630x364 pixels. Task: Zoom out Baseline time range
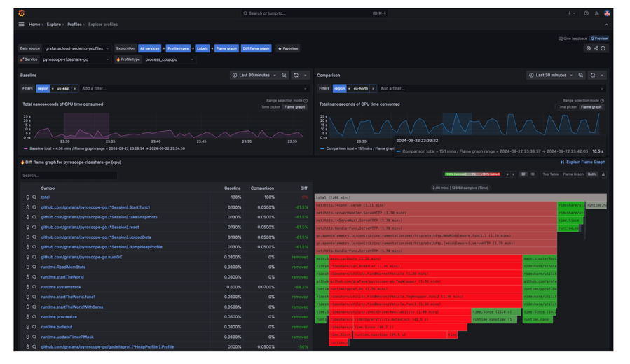click(284, 76)
